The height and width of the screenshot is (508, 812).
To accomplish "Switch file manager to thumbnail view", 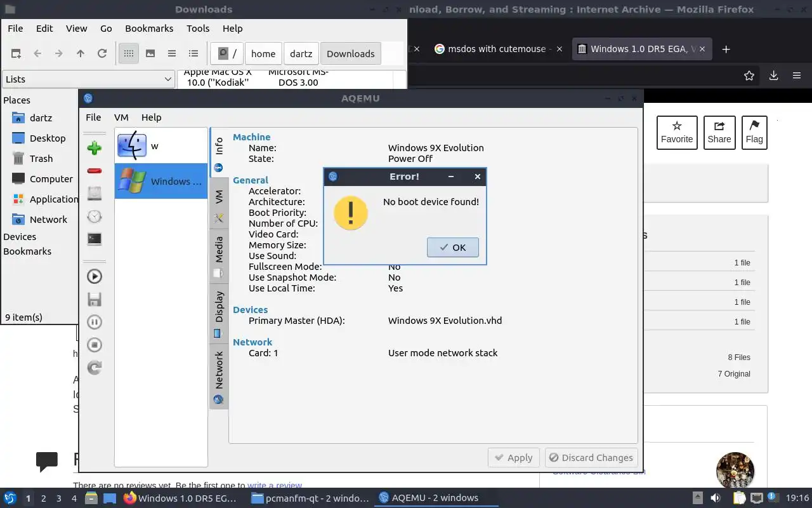I will (150, 53).
